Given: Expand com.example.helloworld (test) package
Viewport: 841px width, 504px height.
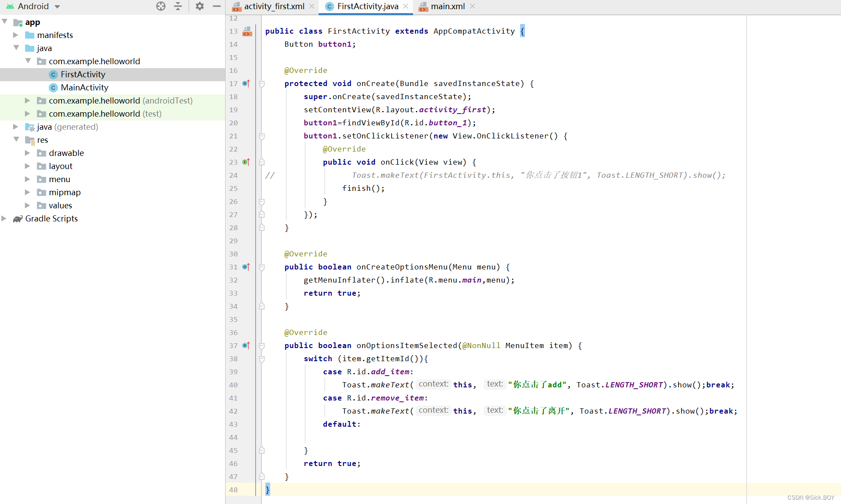Looking at the screenshot, I should pos(28,114).
